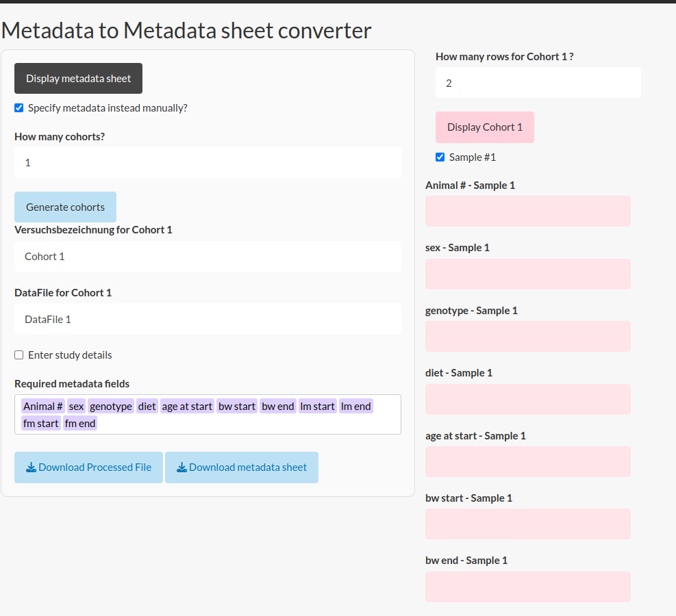Viewport: 676px width, 616px height.
Task: Click the Versuchsbezeichnung for Cohort 1 input
Action: 208,256
